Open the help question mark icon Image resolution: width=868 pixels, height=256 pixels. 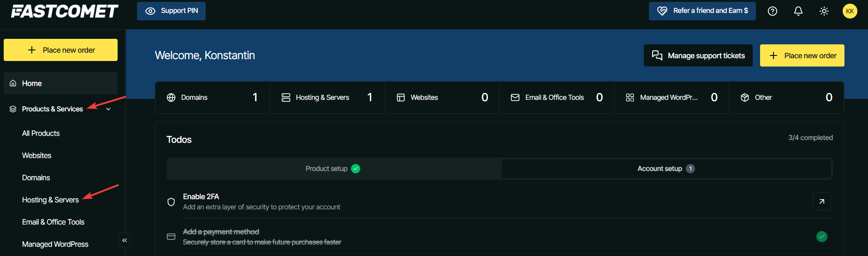coord(773,11)
